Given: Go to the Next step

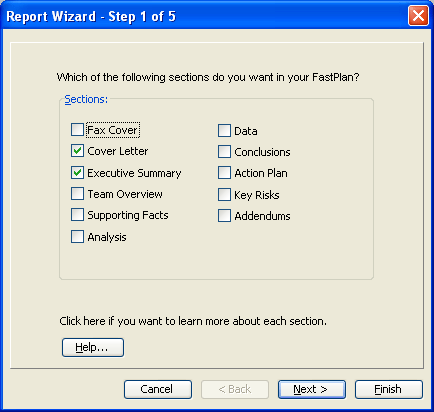Looking at the screenshot, I should point(312,389).
